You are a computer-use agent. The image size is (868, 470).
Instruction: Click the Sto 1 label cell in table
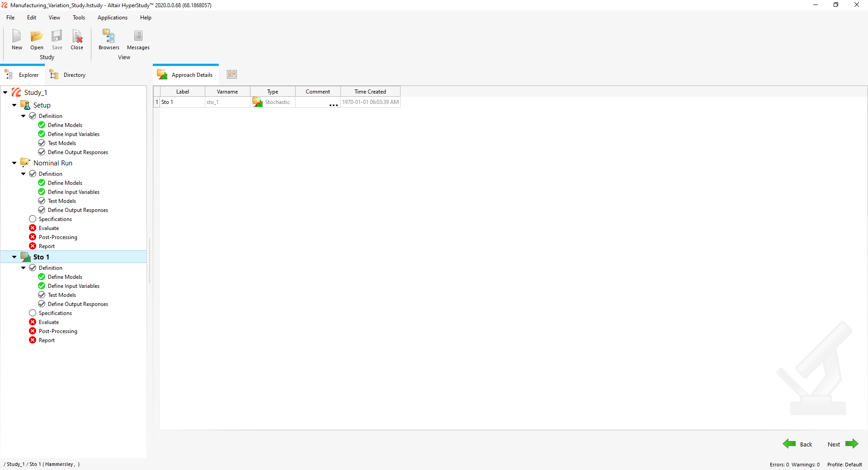182,102
